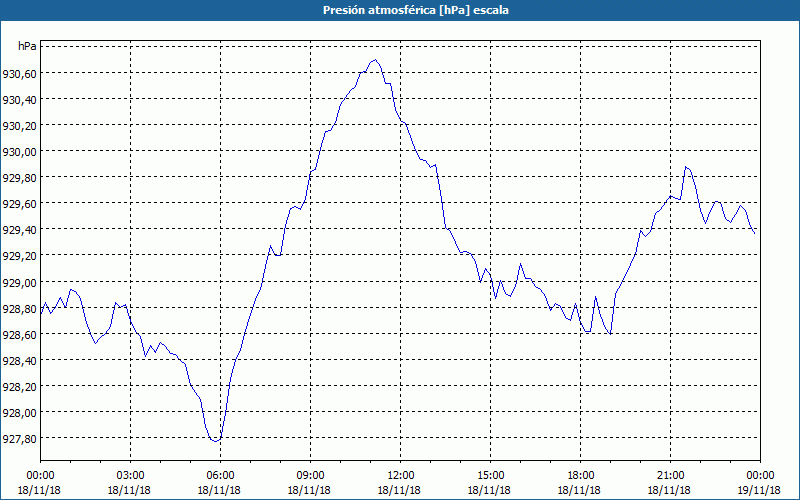Click the 929,00 y-axis label

click(19, 282)
